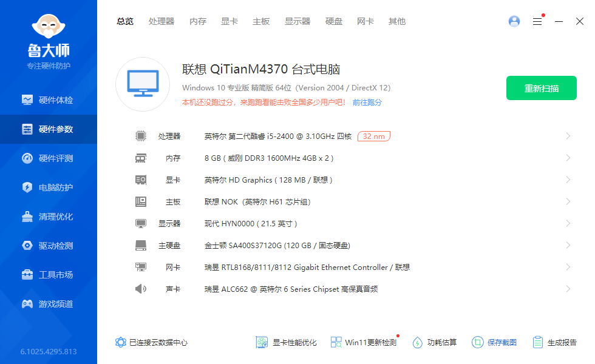The height and width of the screenshot is (364, 595).
Task: Expand the 内存 details arrow
Action: (x=568, y=158)
